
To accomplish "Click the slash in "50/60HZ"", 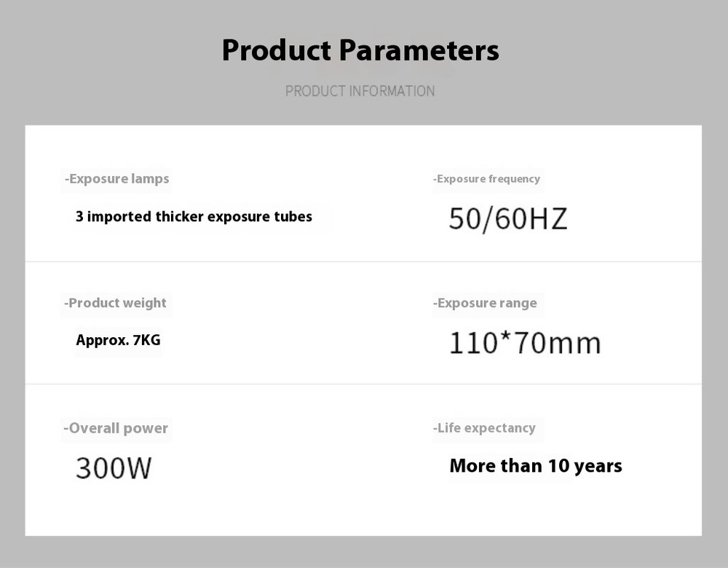I will point(488,218).
